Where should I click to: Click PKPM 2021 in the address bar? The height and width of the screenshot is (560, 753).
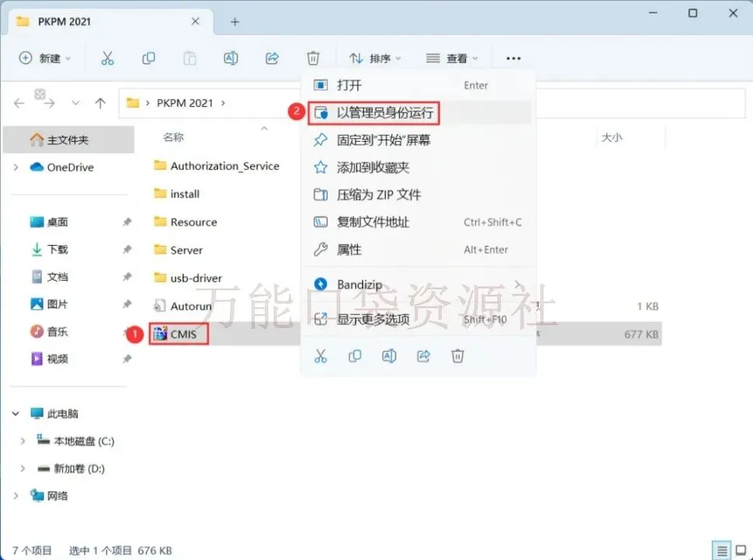185,103
